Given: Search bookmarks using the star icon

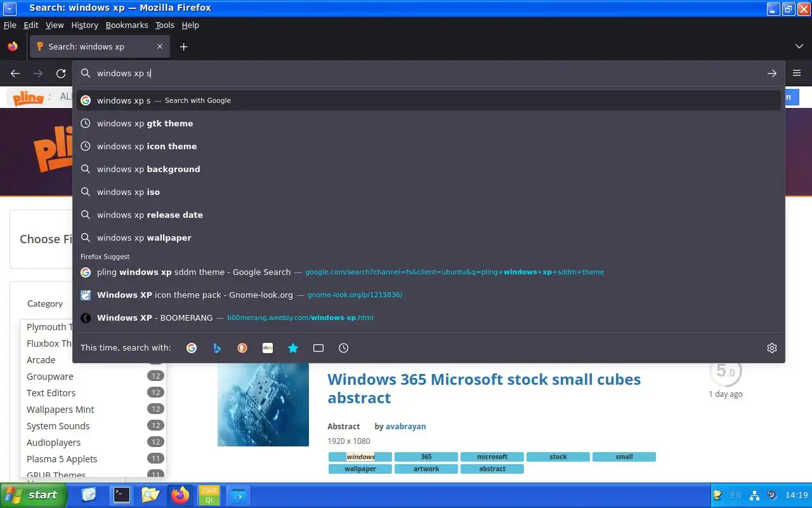Looking at the screenshot, I should coord(293,348).
